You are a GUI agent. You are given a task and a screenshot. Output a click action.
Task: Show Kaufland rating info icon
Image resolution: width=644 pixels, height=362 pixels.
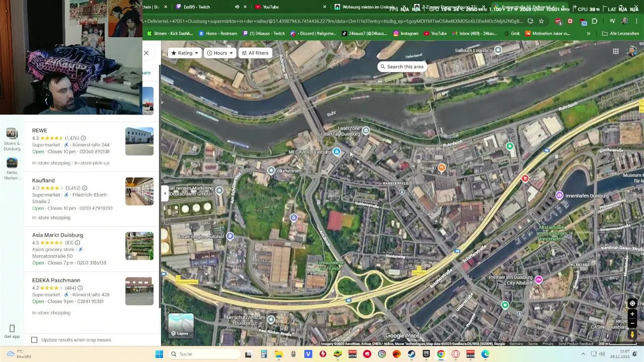pyautogui.click(x=85, y=188)
